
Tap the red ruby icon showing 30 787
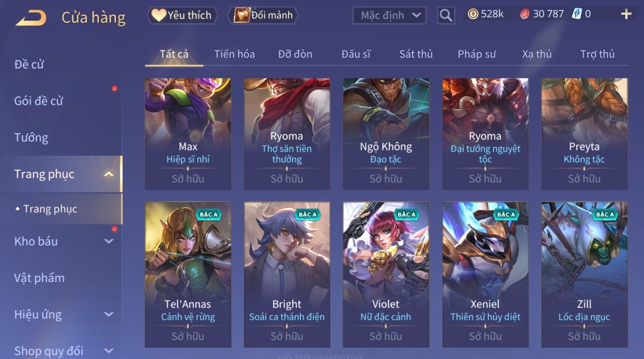click(524, 14)
